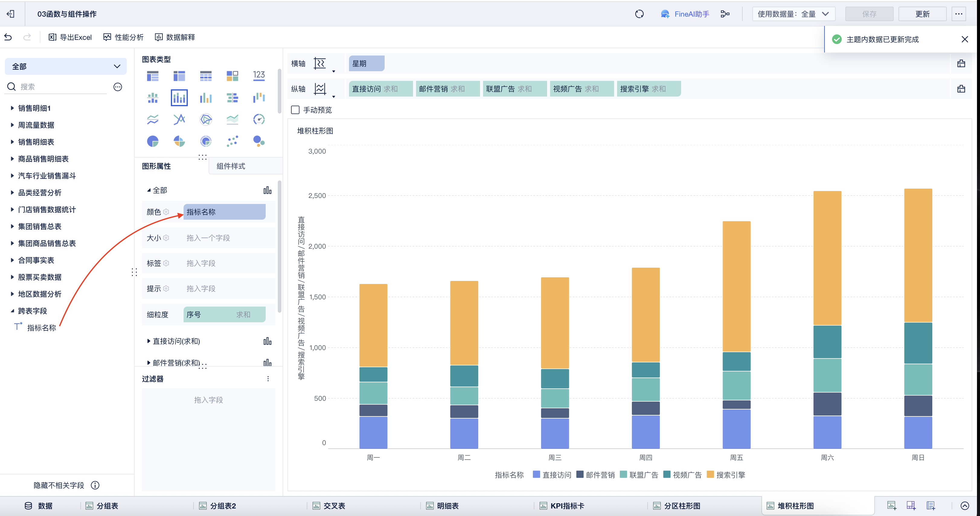Click 导出Excel in the toolbar
Viewport: 980px width, 516px height.
(x=70, y=37)
